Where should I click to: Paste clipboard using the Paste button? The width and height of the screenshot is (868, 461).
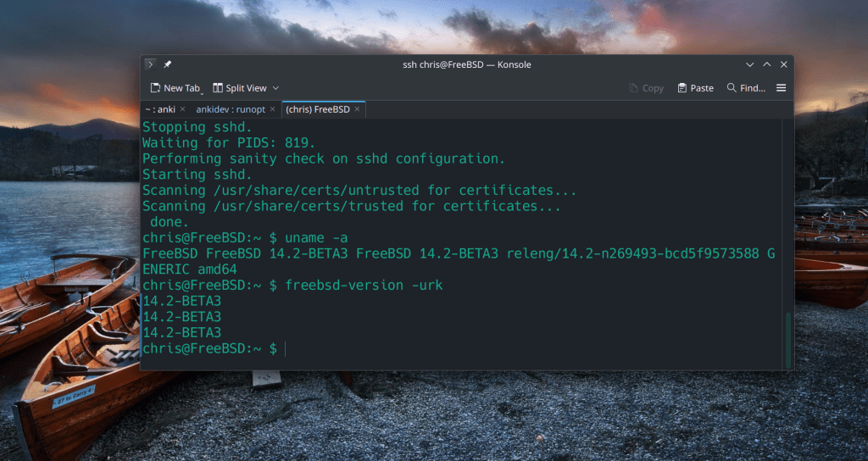[x=695, y=88]
